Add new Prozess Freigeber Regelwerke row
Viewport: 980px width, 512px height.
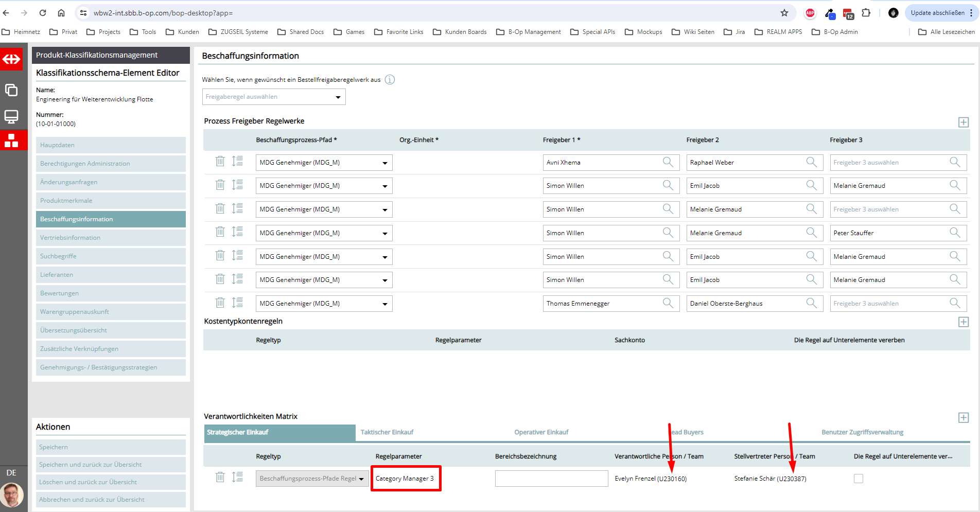tap(963, 122)
